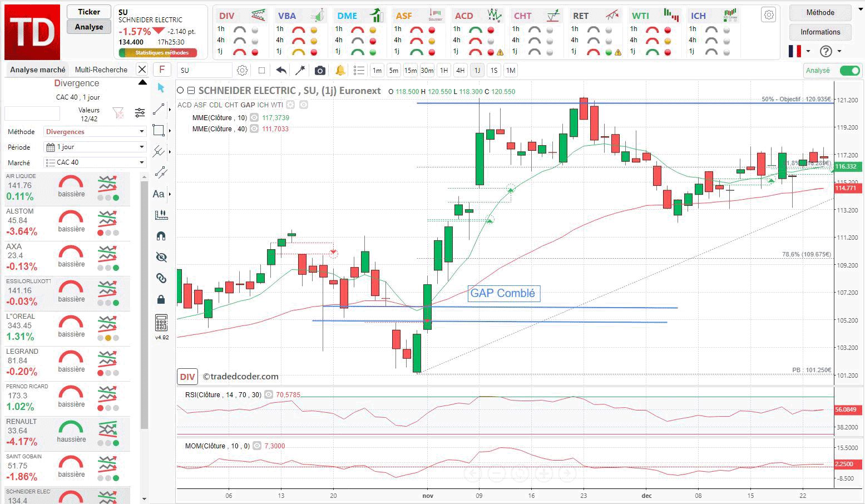Image resolution: width=865 pixels, height=504 pixels.
Task: Open the filter sliders settings icon
Action: click(x=140, y=113)
